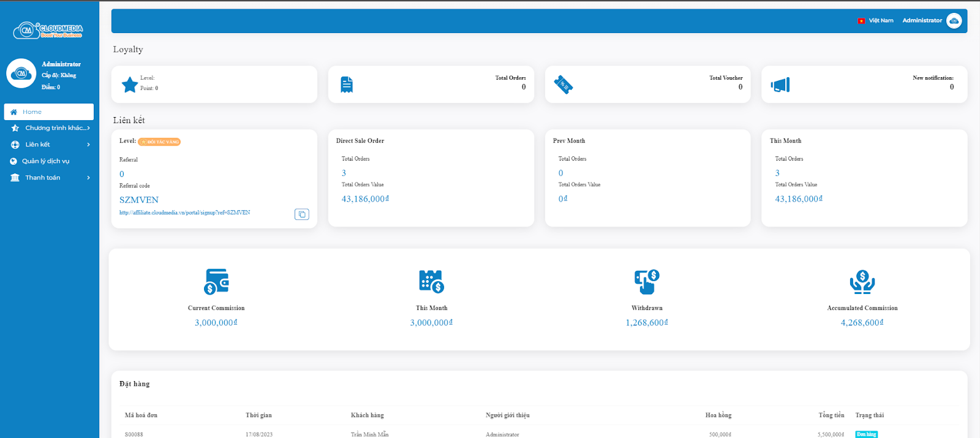Click the star icon beside Chương trình khác
Viewport: 980px width, 438px height.
tap(15, 128)
